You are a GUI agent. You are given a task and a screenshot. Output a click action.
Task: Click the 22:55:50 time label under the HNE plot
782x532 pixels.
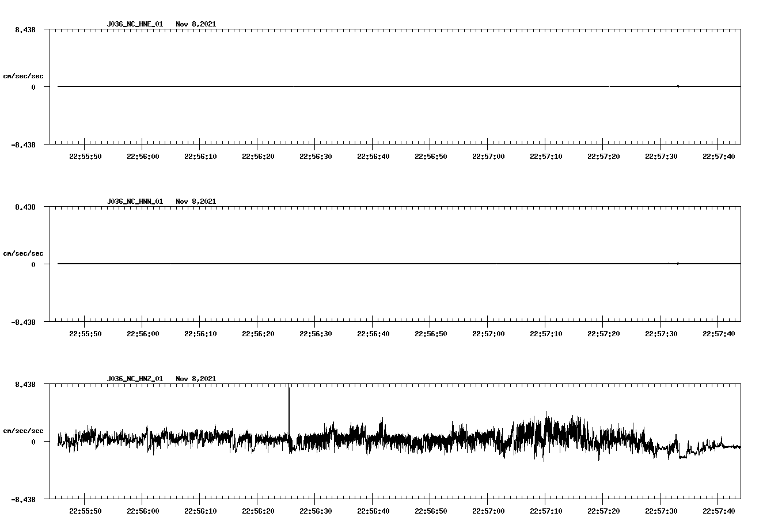coord(85,157)
